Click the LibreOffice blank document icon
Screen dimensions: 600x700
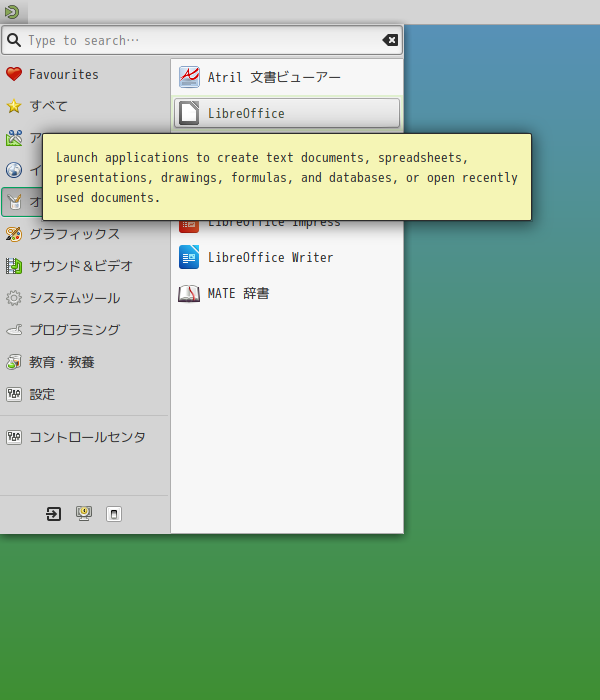(189, 113)
